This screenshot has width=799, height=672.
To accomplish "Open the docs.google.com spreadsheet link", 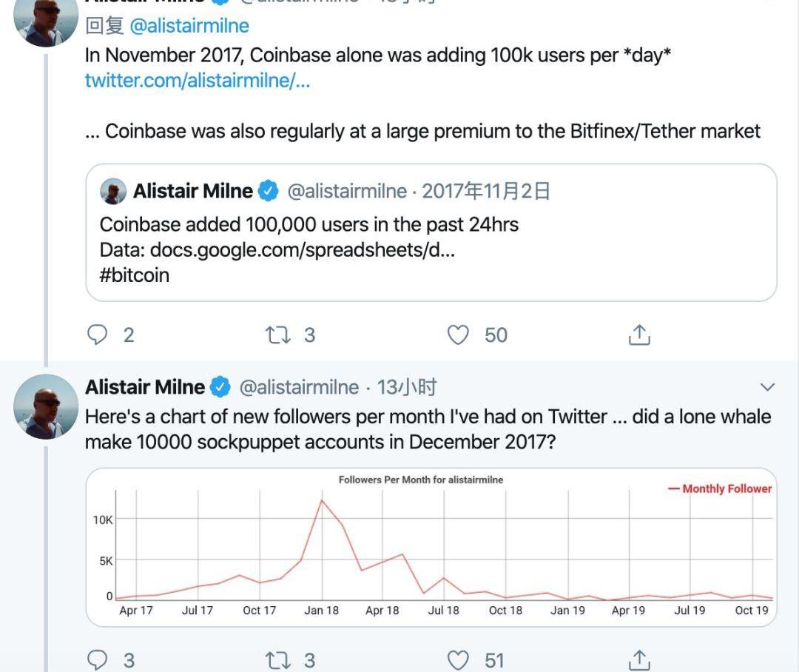I will [302, 249].
